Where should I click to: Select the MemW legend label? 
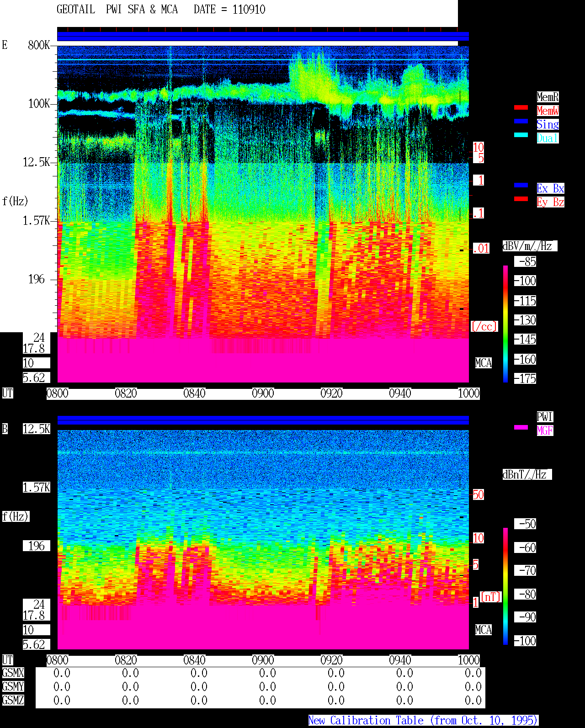(548, 111)
